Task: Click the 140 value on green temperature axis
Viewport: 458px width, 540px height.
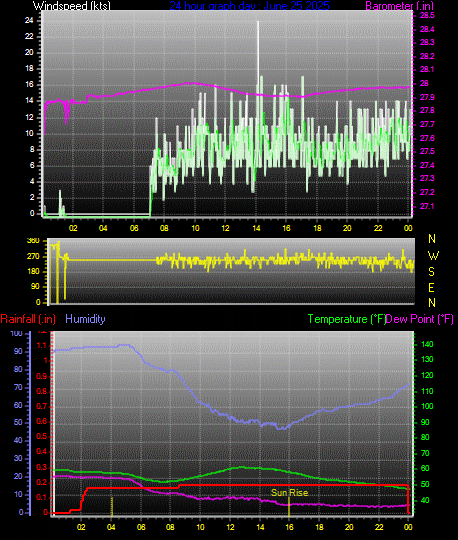Action: coord(427,344)
